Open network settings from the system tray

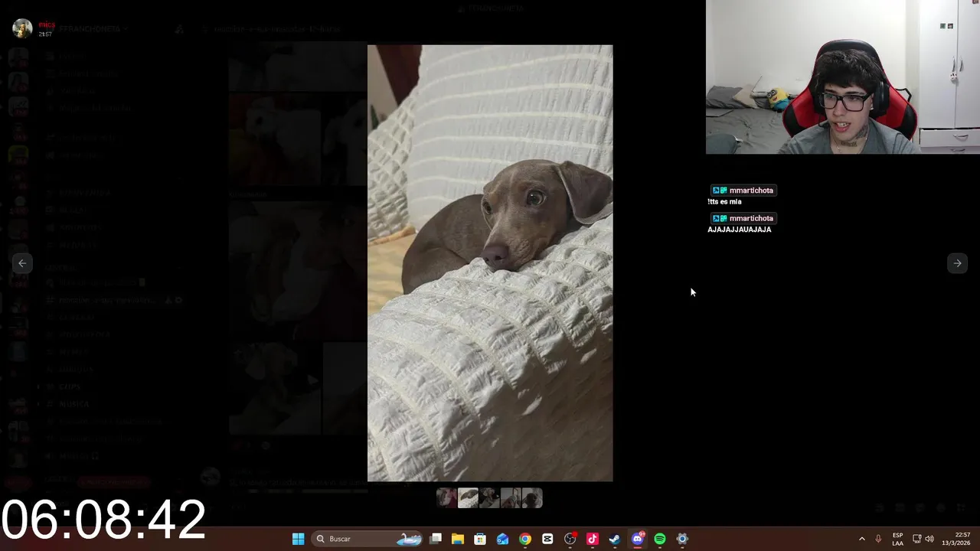pos(916,539)
